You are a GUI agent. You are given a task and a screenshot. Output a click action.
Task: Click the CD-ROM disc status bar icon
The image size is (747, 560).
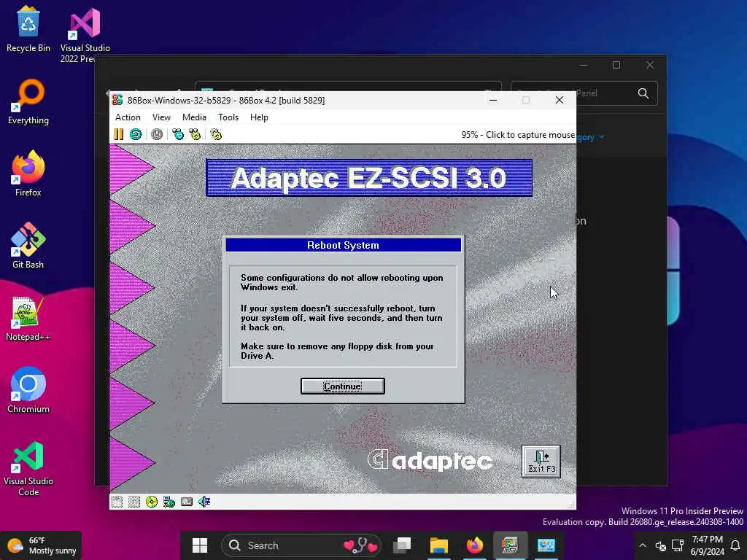152,502
